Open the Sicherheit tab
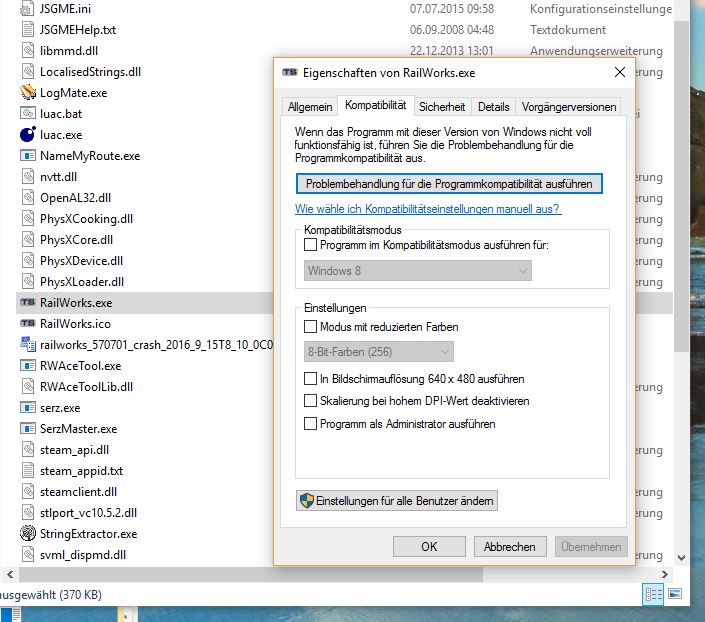The height and width of the screenshot is (622, 705). 442,107
